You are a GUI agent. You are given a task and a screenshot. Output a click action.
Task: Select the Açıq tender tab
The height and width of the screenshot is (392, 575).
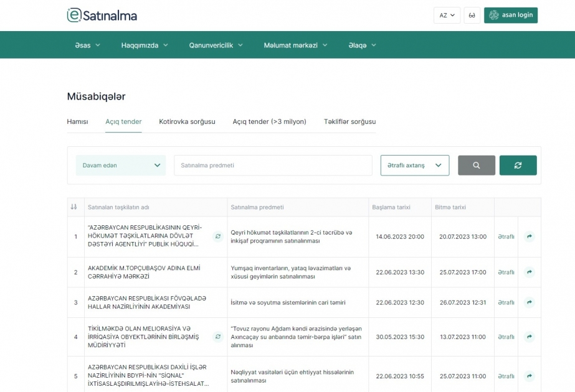point(123,121)
